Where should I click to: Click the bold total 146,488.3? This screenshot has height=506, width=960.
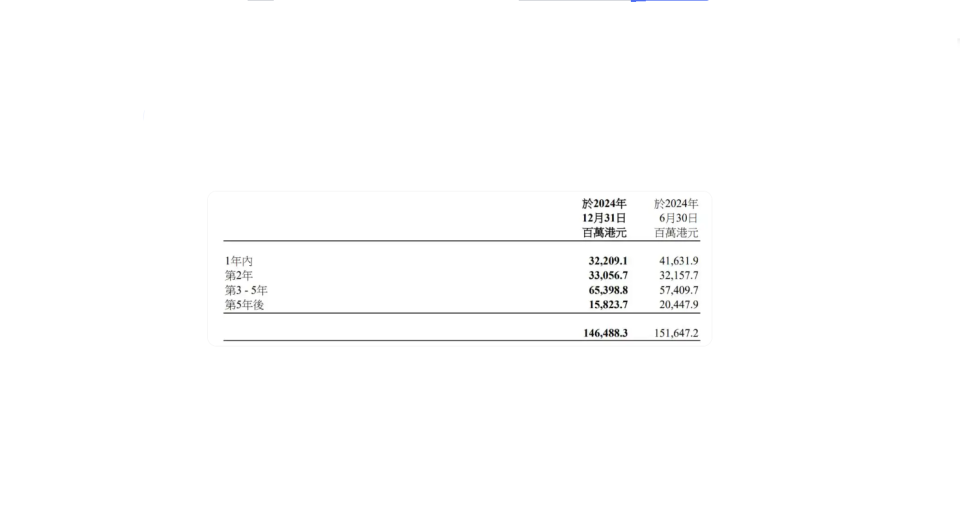(606, 333)
